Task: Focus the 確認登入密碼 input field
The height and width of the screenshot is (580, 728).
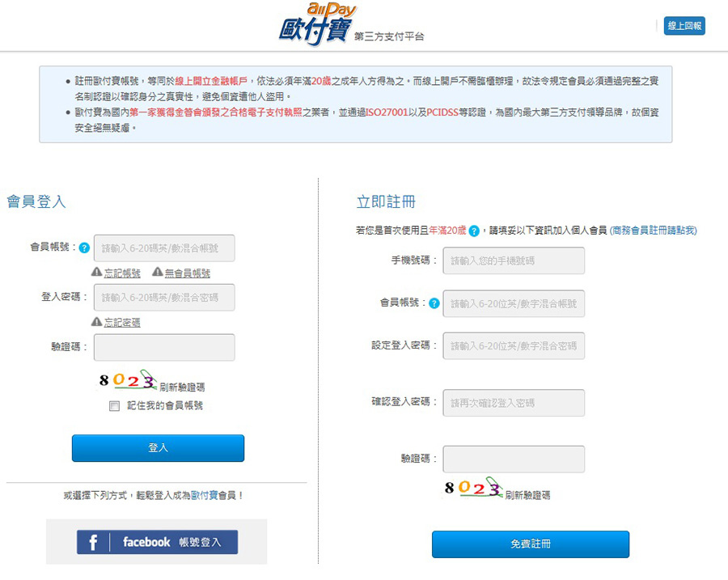Action: pos(514,403)
